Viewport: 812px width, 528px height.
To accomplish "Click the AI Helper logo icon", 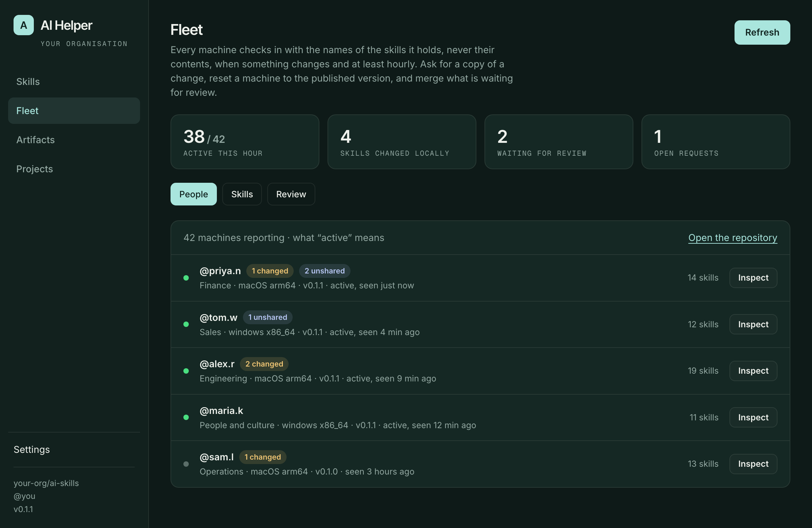I will coord(24,25).
